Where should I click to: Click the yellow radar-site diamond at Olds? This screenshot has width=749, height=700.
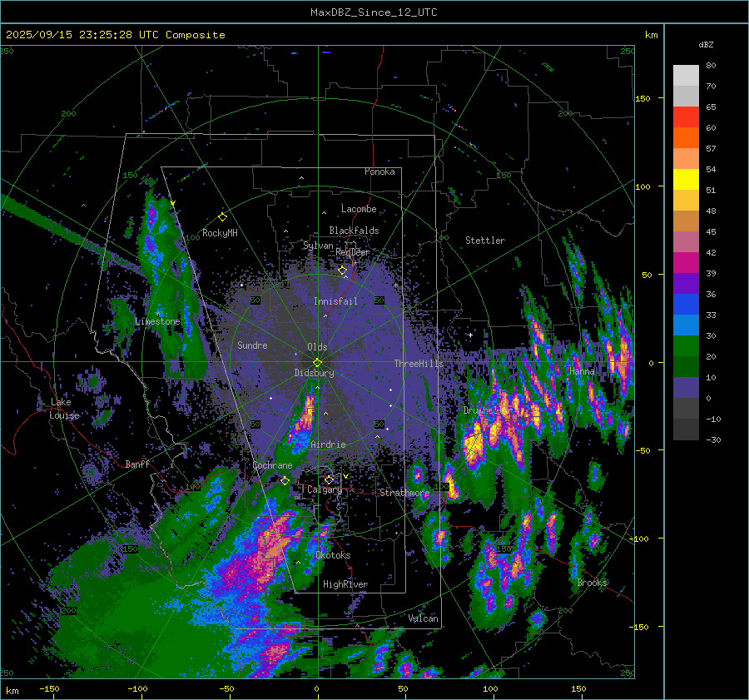click(317, 363)
